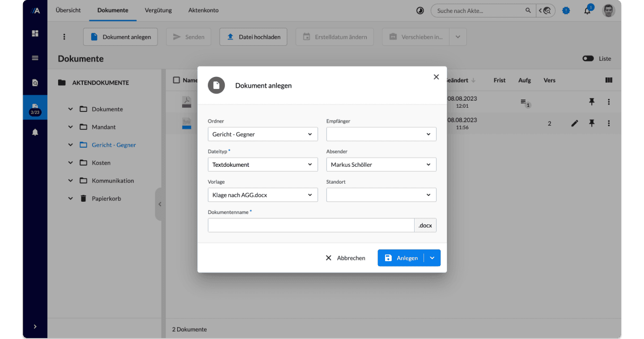Open the Standort dropdown

click(381, 195)
